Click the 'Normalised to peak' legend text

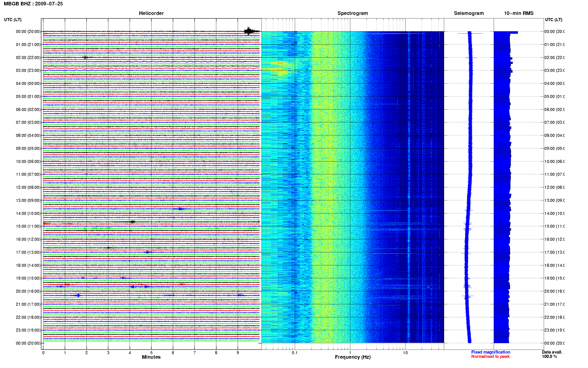click(x=490, y=356)
